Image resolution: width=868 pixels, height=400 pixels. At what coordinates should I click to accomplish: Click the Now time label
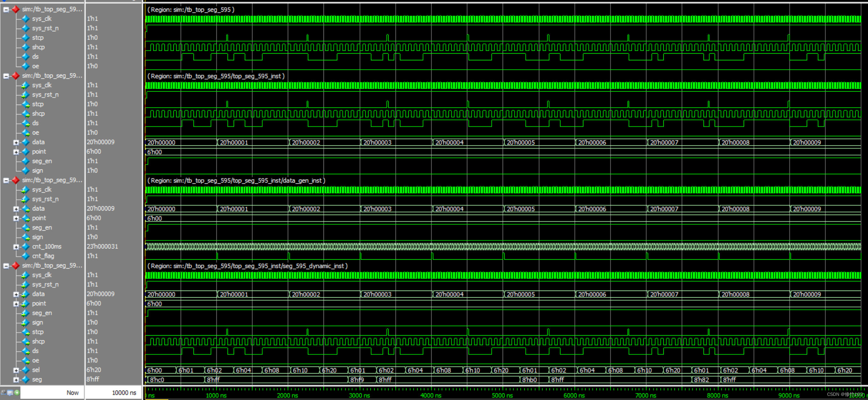pyautogui.click(x=72, y=393)
